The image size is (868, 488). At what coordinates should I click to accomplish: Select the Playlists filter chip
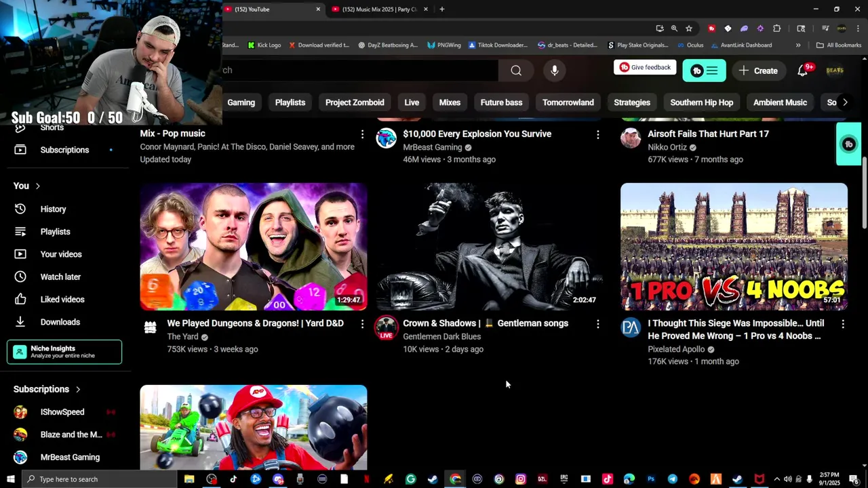click(290, 102)
